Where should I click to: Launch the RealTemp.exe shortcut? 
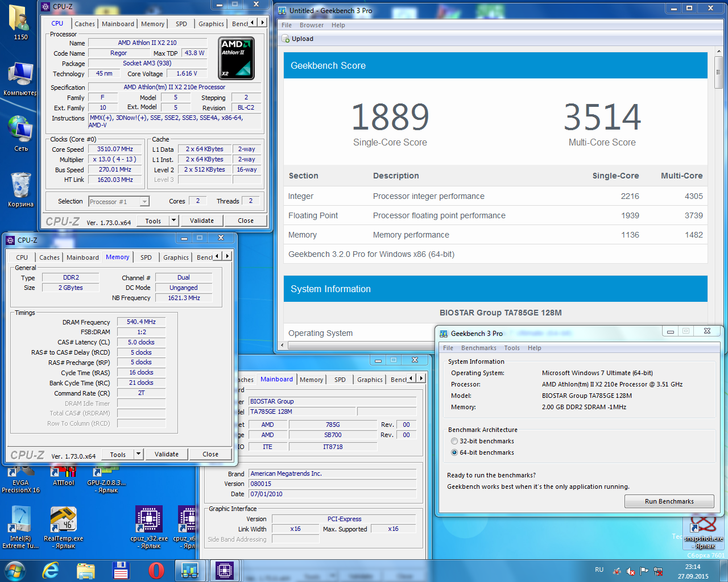pos(63,528)
